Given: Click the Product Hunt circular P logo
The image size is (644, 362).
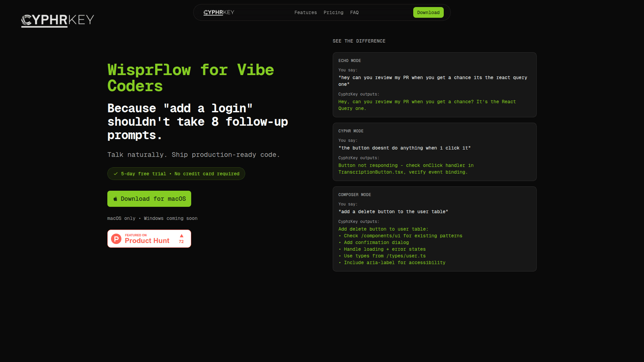Looking at the screenshot, I should click(x=116, y=239).
